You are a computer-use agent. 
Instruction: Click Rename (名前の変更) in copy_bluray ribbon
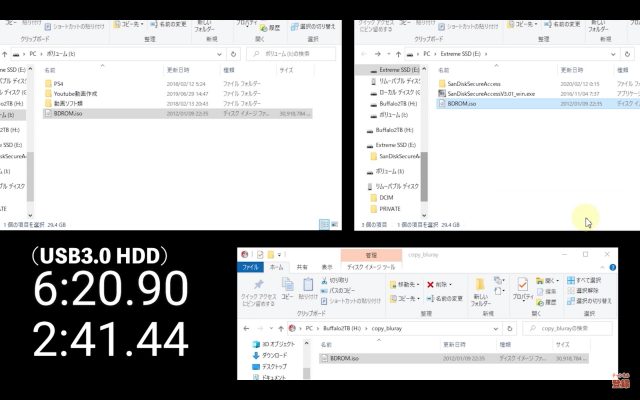click(x=444, y=298)
